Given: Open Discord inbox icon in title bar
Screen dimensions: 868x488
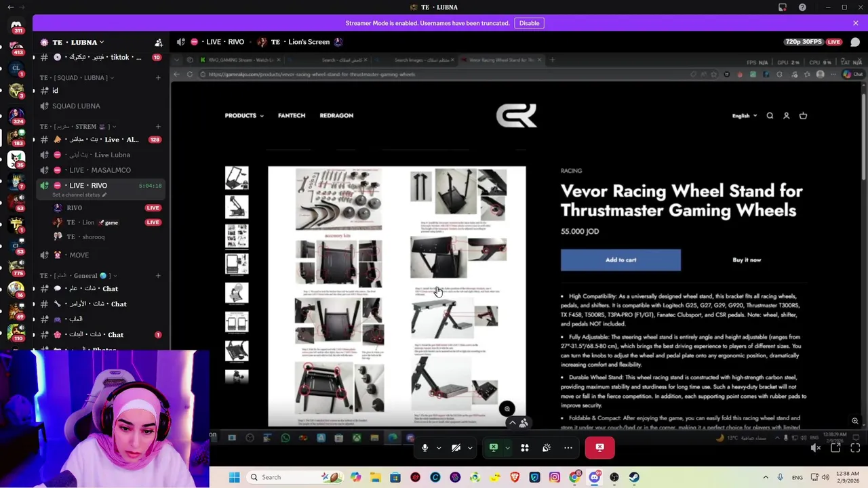Looking at the screenshot, I should coord(783,7).
